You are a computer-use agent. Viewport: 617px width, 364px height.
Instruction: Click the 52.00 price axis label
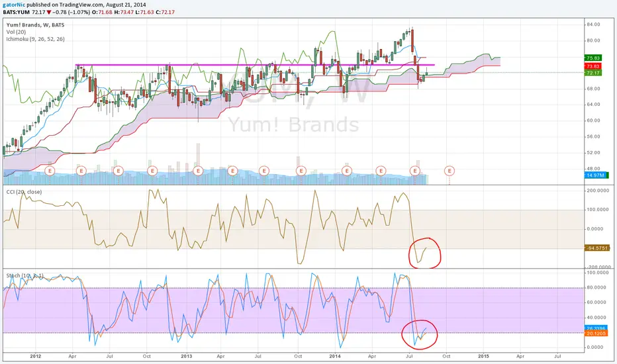[x=593, y=153]
